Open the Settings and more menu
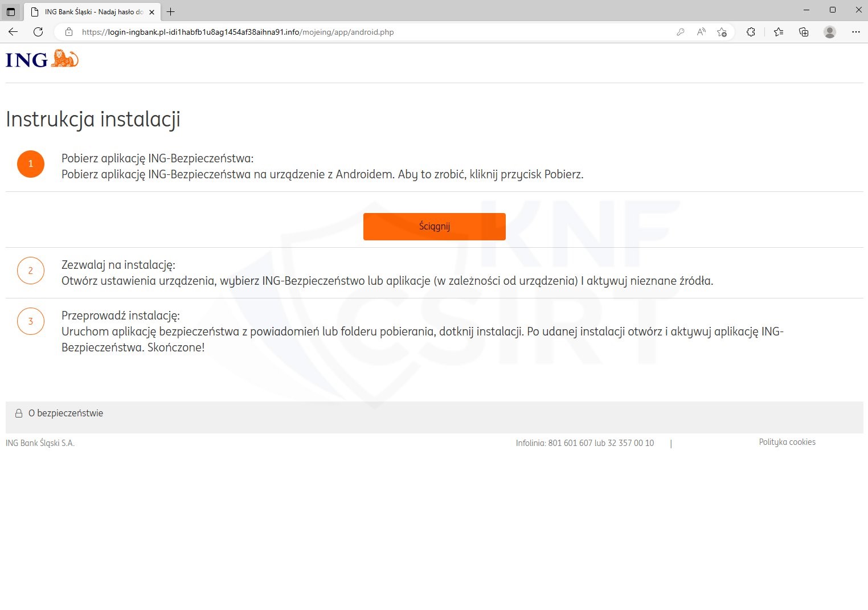 coord(855,32)
